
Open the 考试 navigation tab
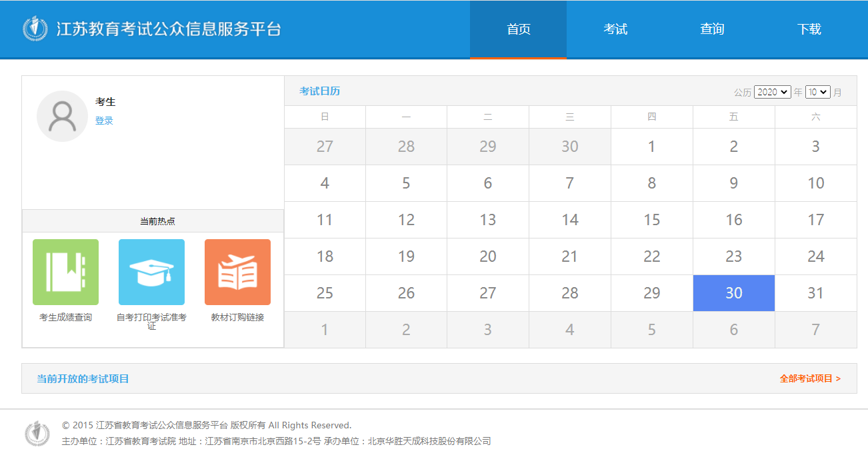615,29
